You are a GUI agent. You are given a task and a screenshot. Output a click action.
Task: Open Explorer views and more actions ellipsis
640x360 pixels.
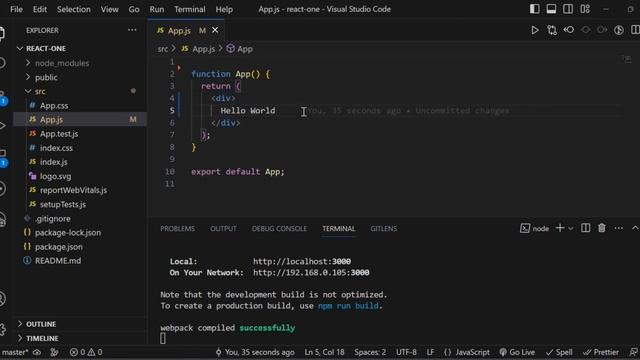coord(132,30)
